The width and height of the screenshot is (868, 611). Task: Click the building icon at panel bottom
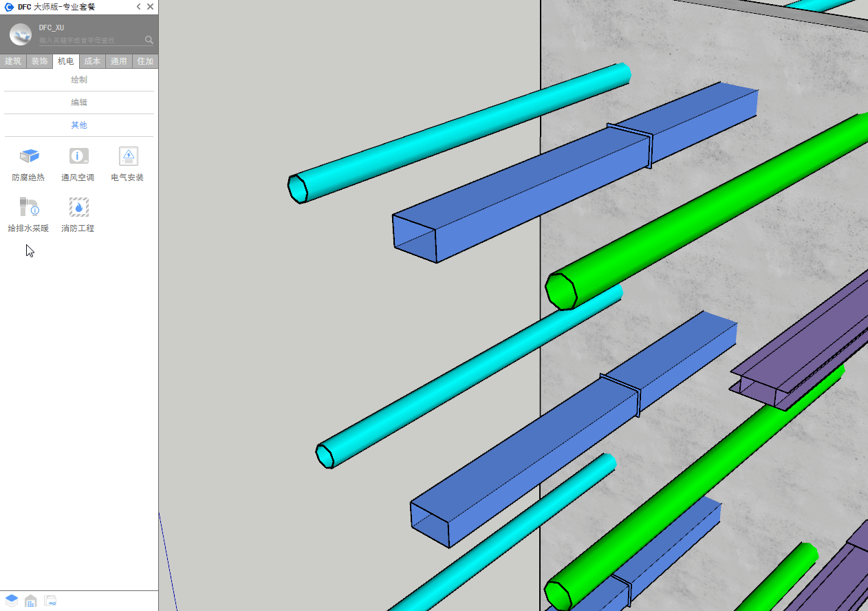(31, 601)
